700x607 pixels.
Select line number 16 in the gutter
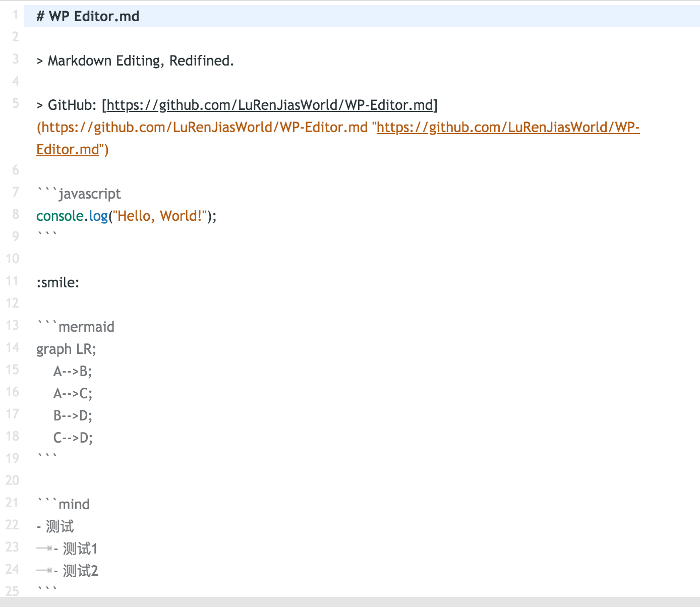(12, 392)
